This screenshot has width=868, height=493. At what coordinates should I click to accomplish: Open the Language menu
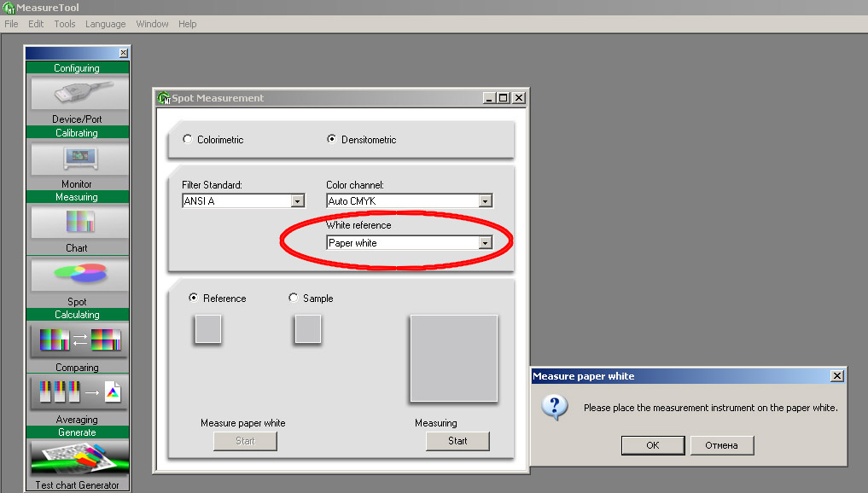pos(105,24)
